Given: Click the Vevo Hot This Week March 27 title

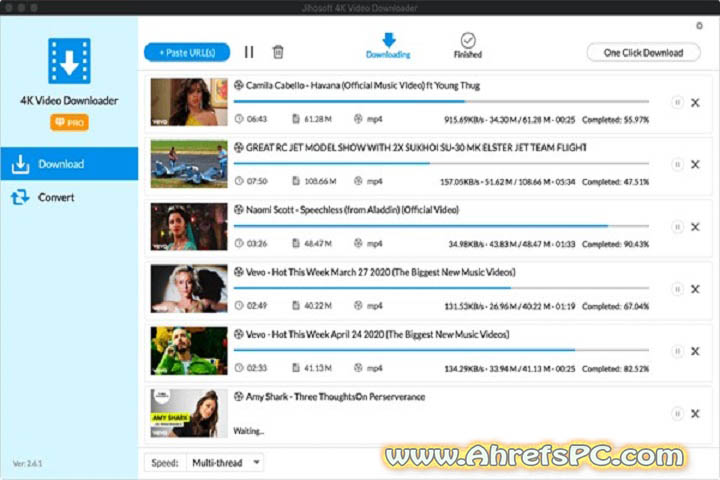Looking at the screenshot, I should click(x=381, y=272).
